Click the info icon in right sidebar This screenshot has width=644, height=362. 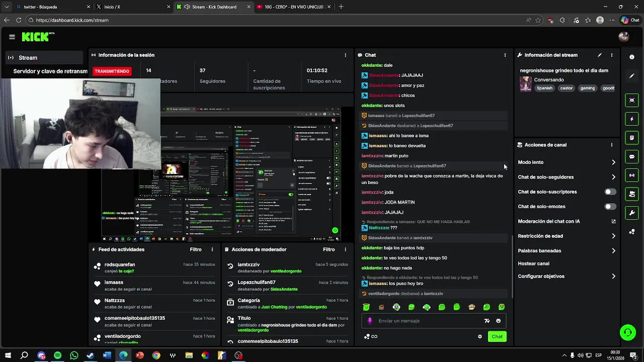632,57
